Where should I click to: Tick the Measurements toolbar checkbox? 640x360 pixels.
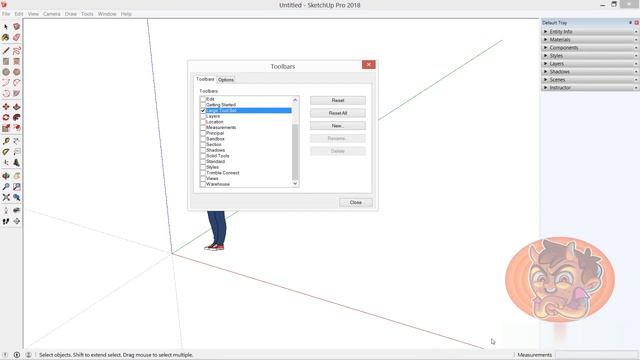coord(203,127)
